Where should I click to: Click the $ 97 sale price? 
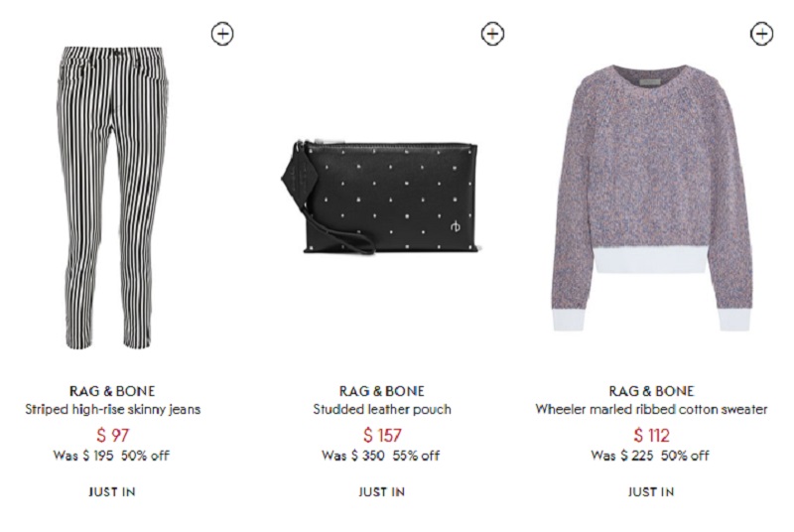tap(112, 435)
